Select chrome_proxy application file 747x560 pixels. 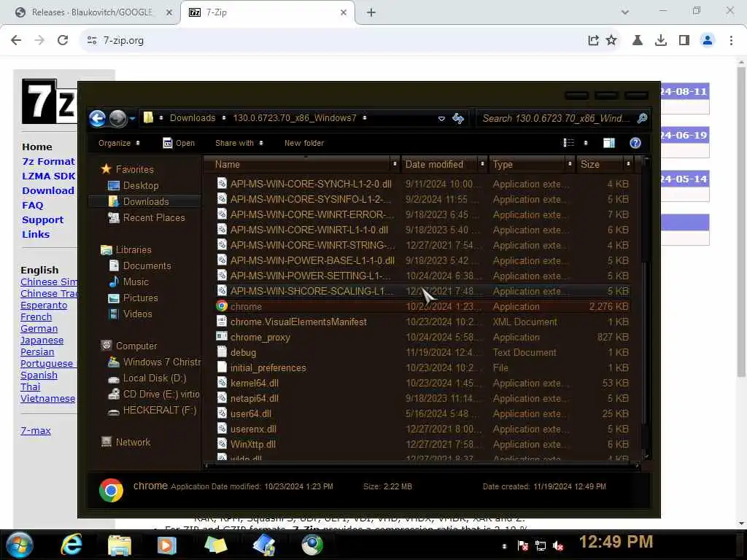point(422,337)
